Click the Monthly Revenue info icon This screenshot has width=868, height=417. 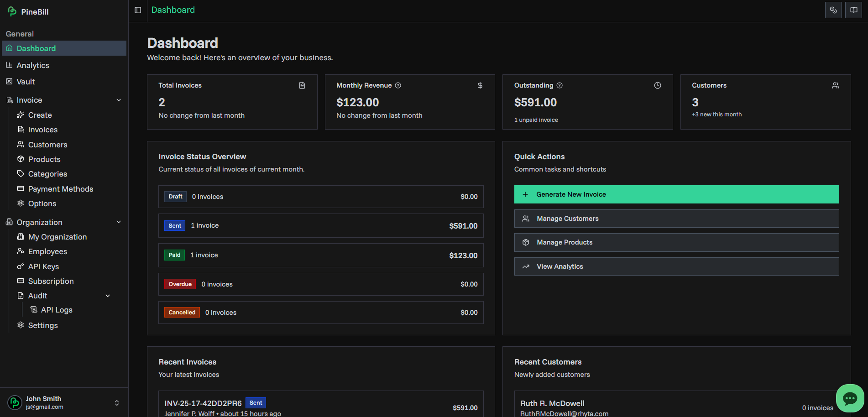point(398,85)
